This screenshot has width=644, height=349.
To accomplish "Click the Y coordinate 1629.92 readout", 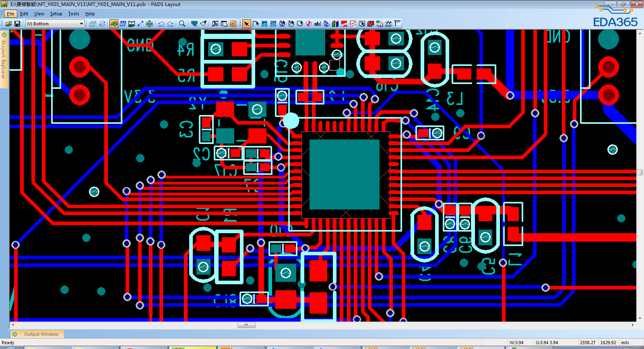I will pyautogui.click(x=608, y=343).
